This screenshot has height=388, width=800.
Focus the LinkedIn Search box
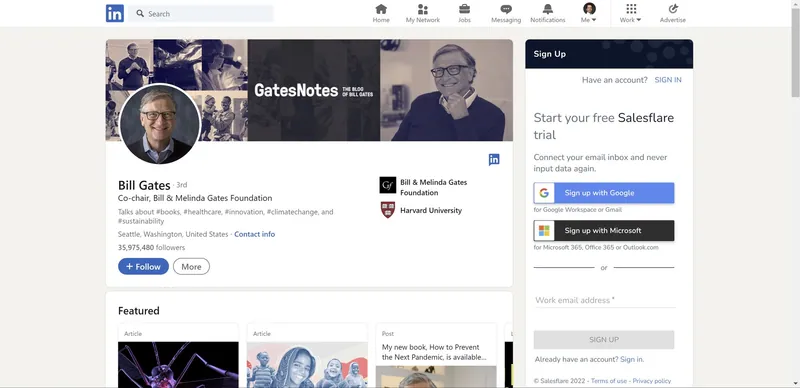click(x=200, y=13)
